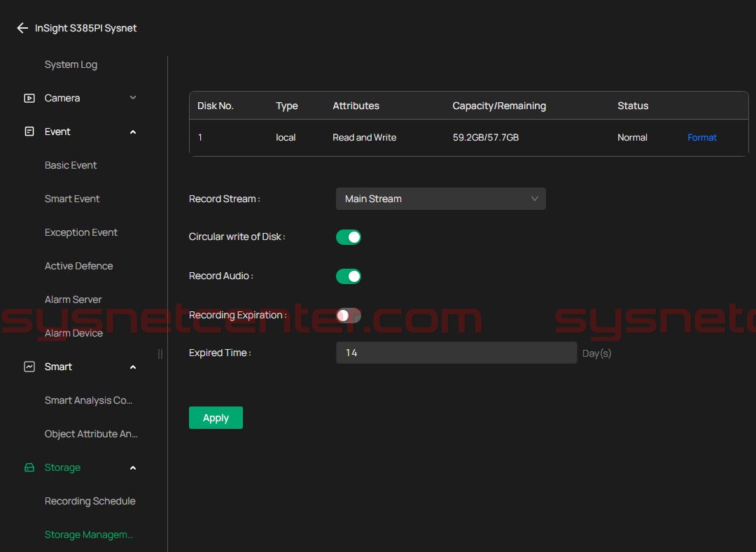The width and height of the screenshot is (756, 552).
Task: Disable Circular write of Disk toggle
Action: coord(349,237)
